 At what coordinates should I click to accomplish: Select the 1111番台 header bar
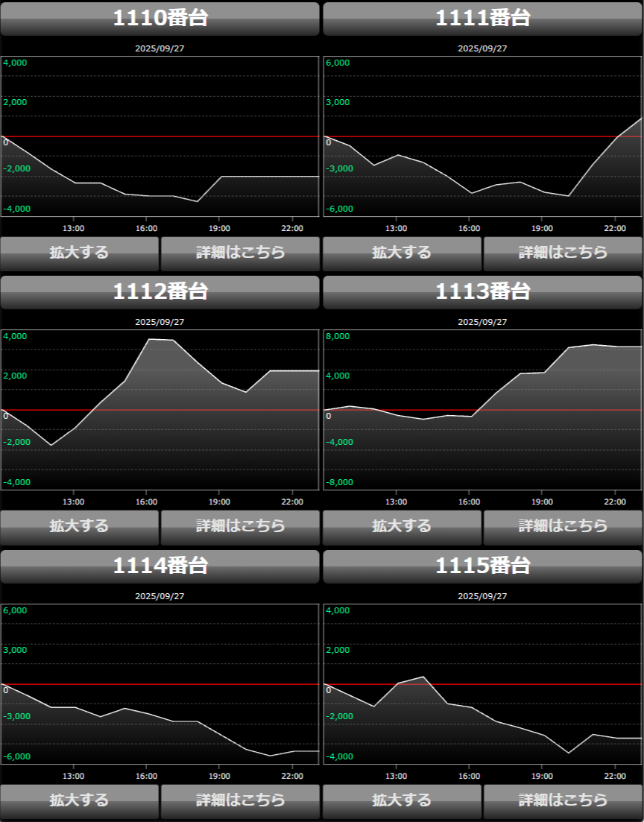click(482, 19)
